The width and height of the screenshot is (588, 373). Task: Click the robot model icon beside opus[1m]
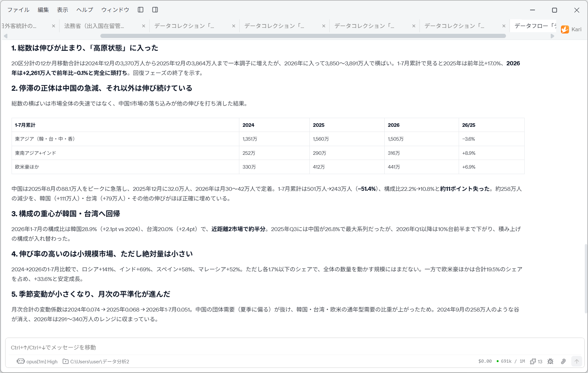pyautogui.click(x=21, y=361)
